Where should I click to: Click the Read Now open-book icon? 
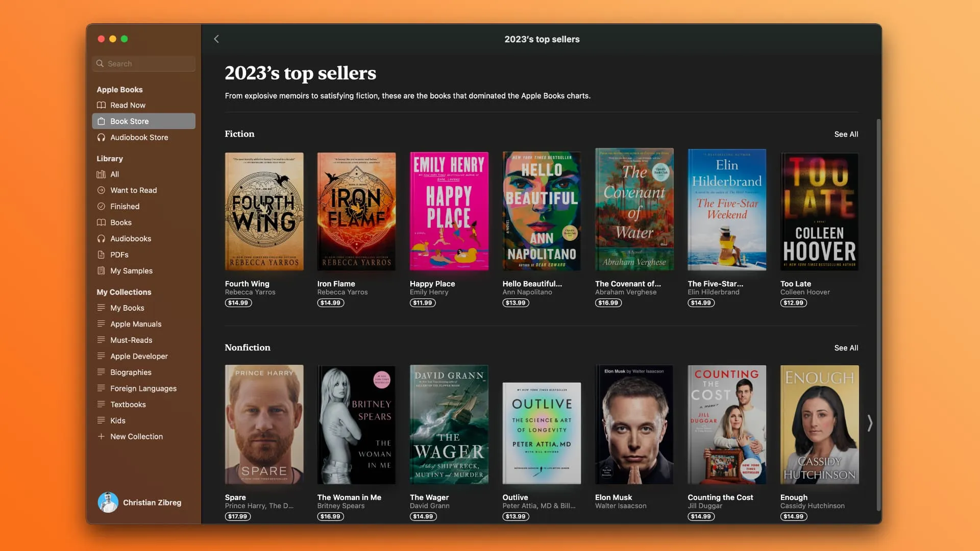(101, 105)
